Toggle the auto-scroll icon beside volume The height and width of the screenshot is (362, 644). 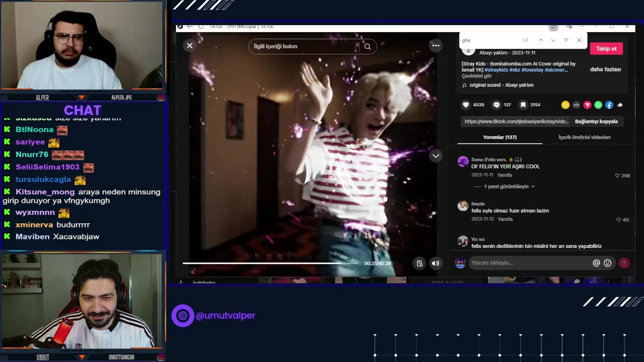[420, 263]
